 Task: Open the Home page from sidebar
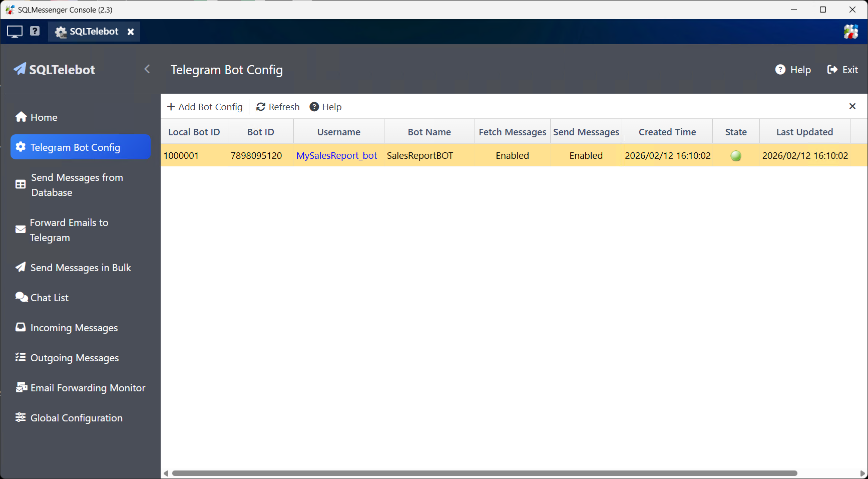pos(43,117)
